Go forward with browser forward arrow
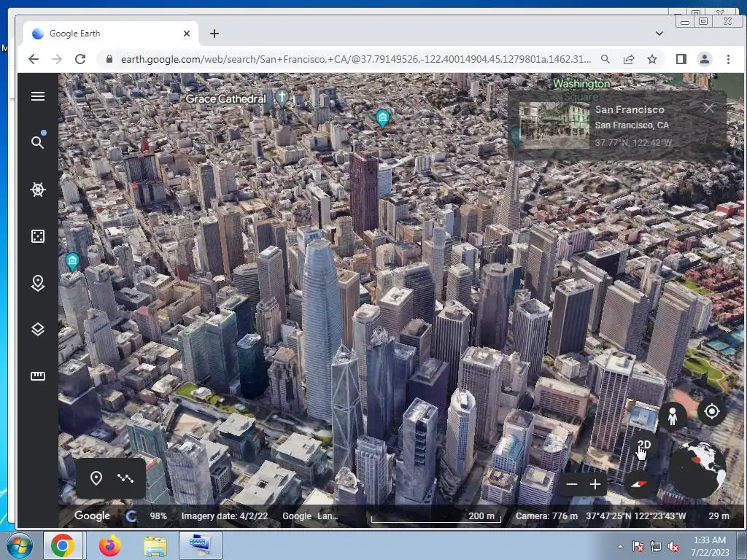747x560 pixels. [x=57, y=59]
